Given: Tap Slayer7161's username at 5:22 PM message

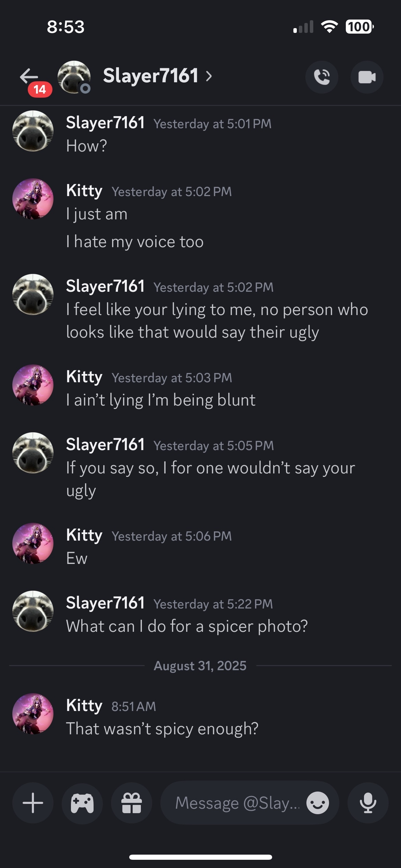Looking at the screenshot, I should [x=105, y=603].
